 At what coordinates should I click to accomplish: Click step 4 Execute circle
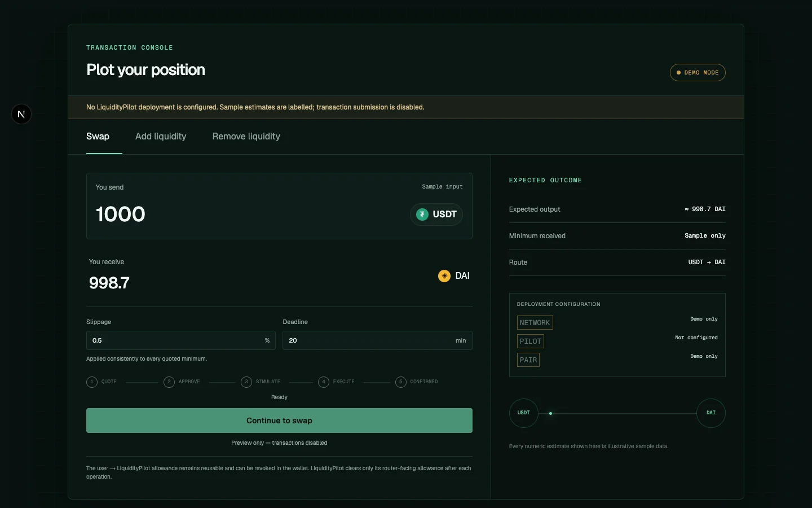pos(324,382)
